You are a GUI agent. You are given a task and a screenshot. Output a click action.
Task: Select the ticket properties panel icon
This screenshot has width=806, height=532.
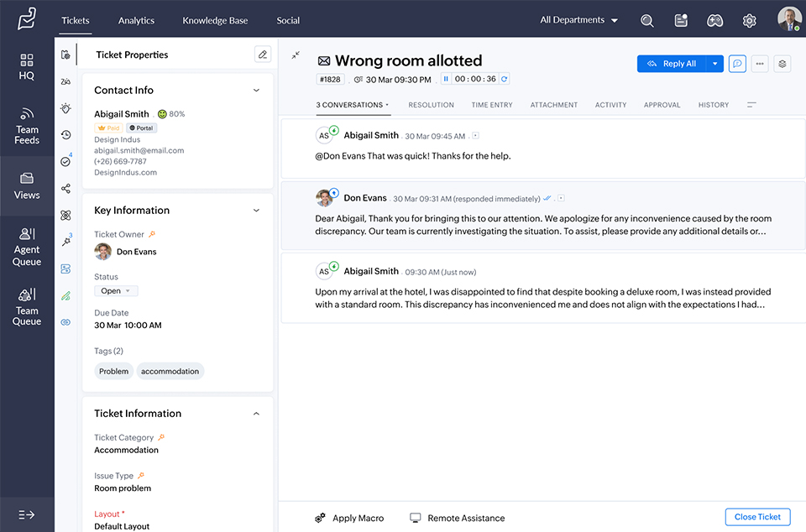click(x=65, y=55)
